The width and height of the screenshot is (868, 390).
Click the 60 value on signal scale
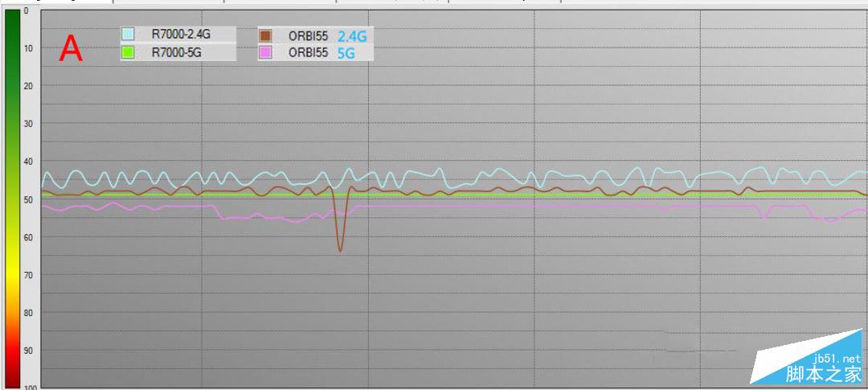click(x=29, y=237)
